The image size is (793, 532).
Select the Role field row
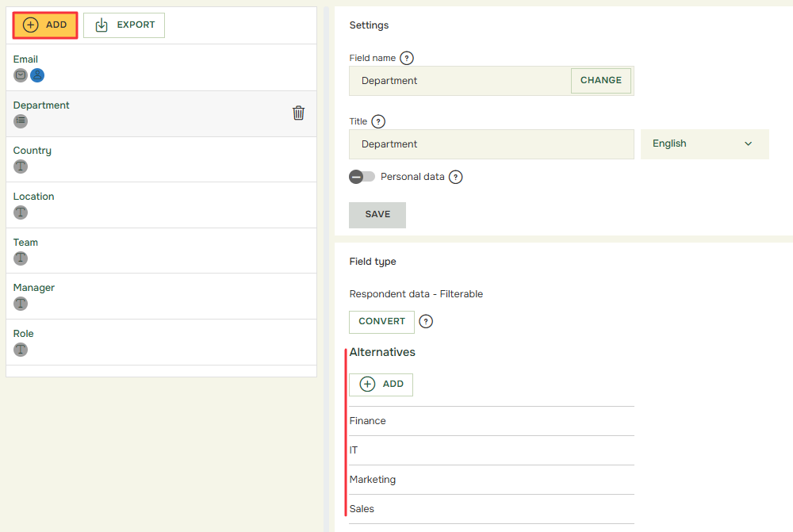click(x=161, y=343)
